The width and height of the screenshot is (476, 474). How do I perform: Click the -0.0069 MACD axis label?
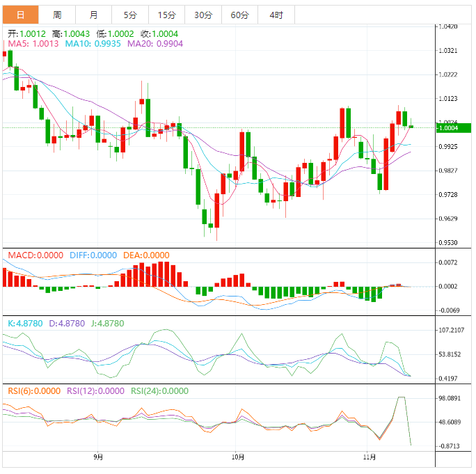(449, 310)
